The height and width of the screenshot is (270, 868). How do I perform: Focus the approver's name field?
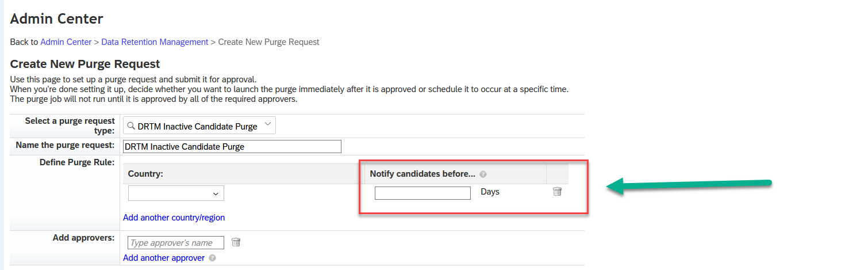[176, 243]
